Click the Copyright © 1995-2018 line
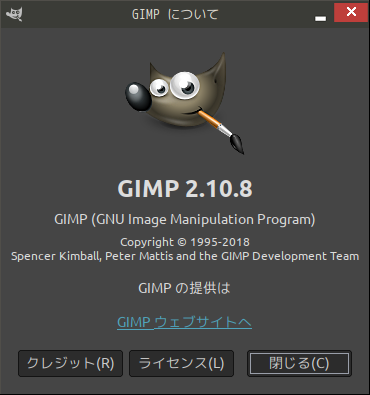This screenshot has width=370, height=395. point(185,242)
